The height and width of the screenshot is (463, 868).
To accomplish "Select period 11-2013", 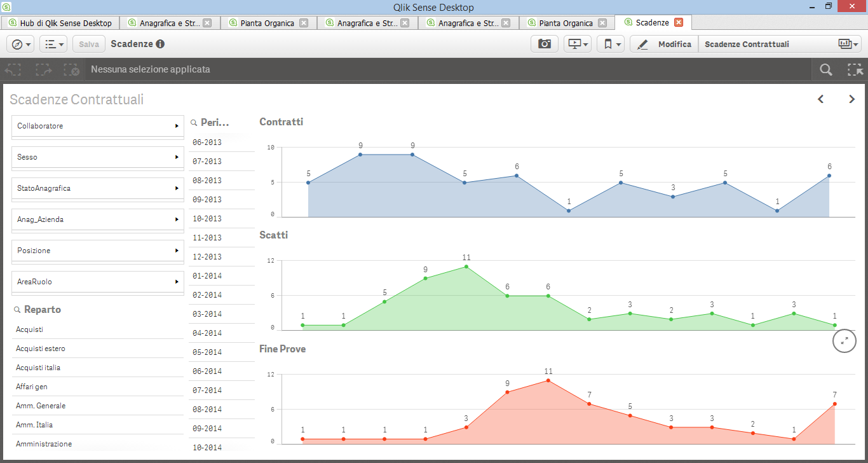I will (x=221, y=238).
